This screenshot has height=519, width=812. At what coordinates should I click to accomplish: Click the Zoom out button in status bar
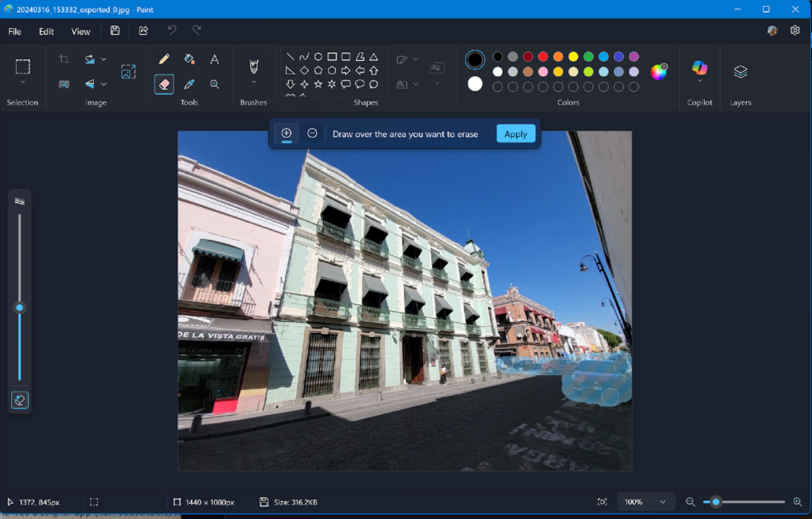tap(692, 501)
